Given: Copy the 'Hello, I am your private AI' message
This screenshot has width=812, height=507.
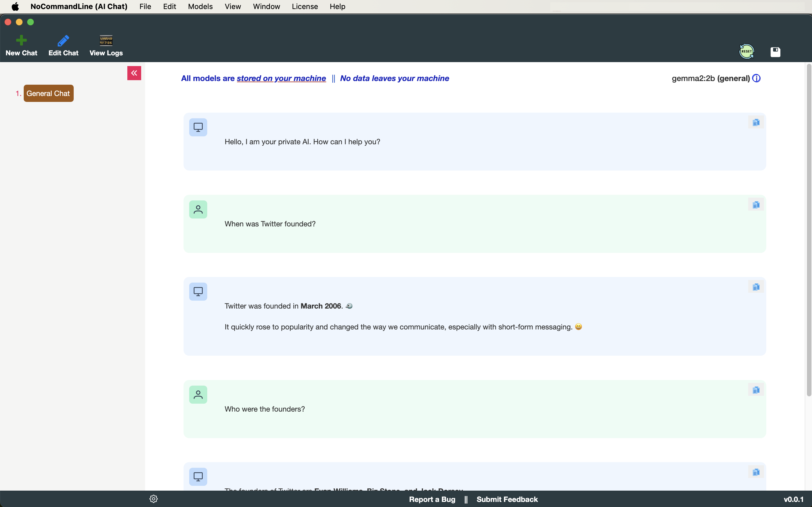Looking at the screenshot, I should 756,123.
